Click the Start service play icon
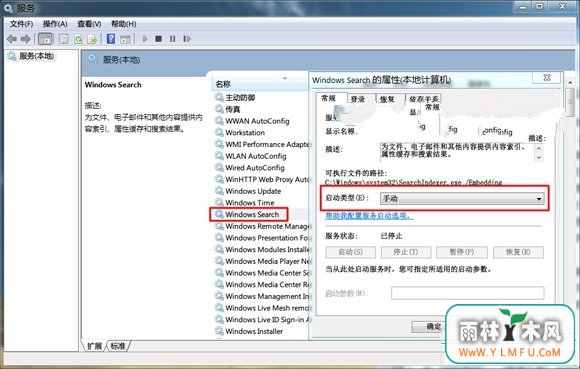This screenshot has height=369, width=580. 145,38
